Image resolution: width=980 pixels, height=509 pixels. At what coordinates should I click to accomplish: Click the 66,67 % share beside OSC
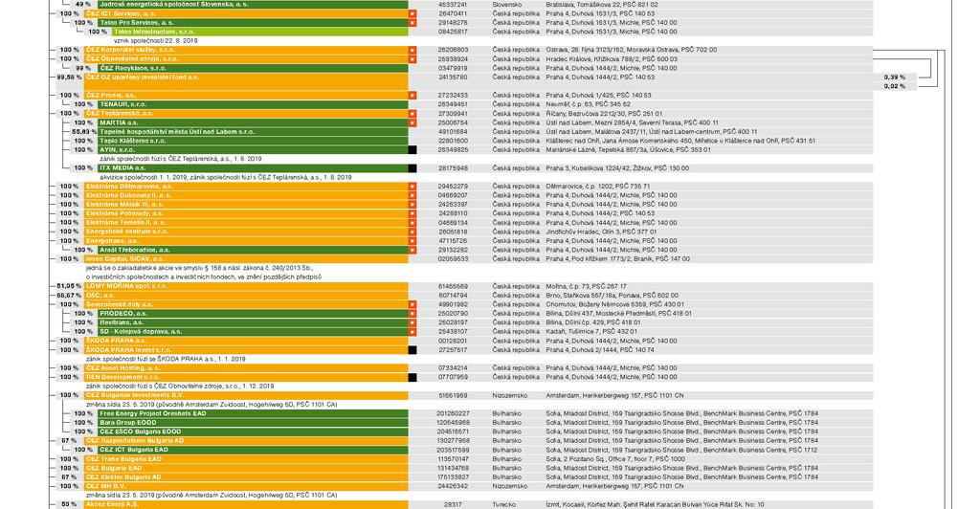(69, 296)
